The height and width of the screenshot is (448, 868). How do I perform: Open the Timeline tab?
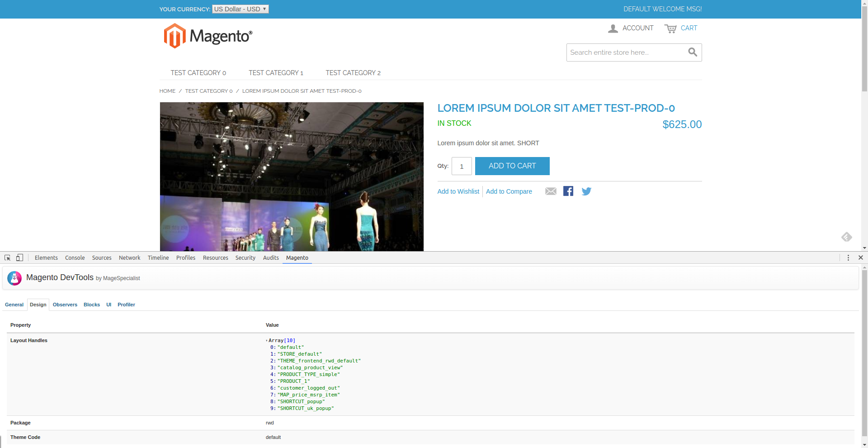(x=158, y=257)
